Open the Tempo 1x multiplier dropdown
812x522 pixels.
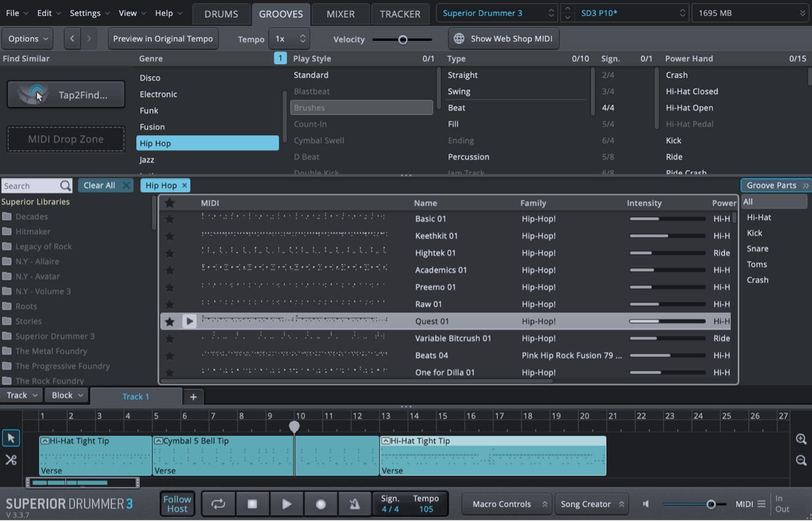coord(288,39)
